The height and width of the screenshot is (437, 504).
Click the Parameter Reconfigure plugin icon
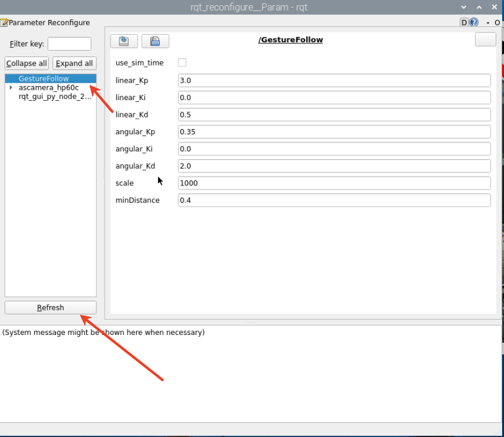[4, 22]
